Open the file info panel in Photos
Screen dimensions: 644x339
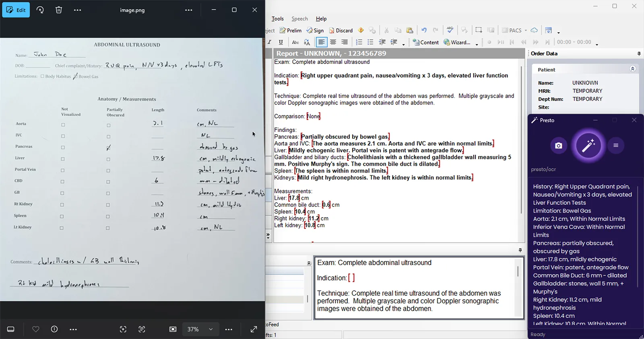(54, 329)
